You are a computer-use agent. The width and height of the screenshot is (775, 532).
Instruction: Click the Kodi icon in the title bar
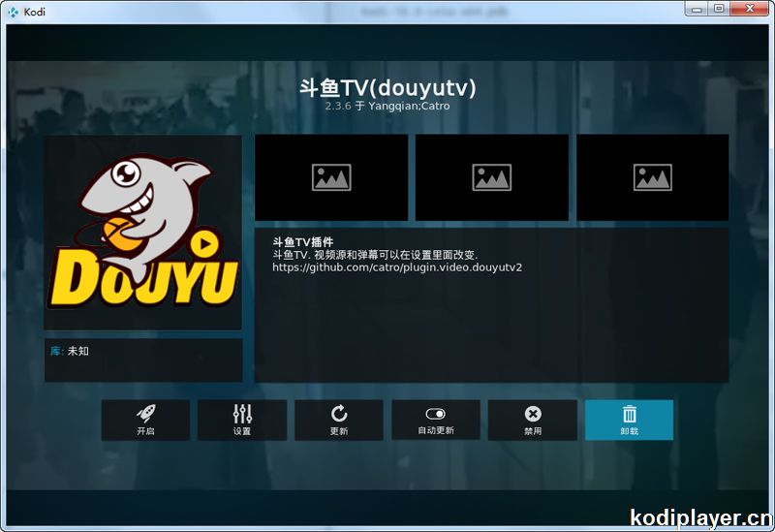pyautogui.click(x=14, y=12)
